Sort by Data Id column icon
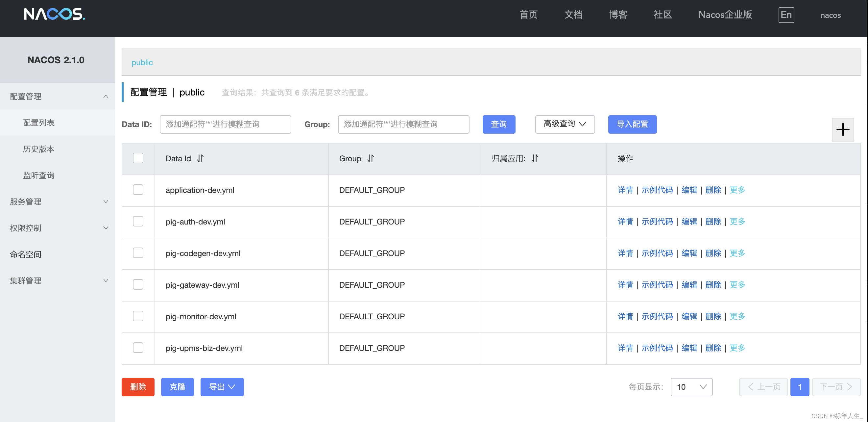Screen dimensions: 868x422 pyautogui.click(x=201, y=158)
